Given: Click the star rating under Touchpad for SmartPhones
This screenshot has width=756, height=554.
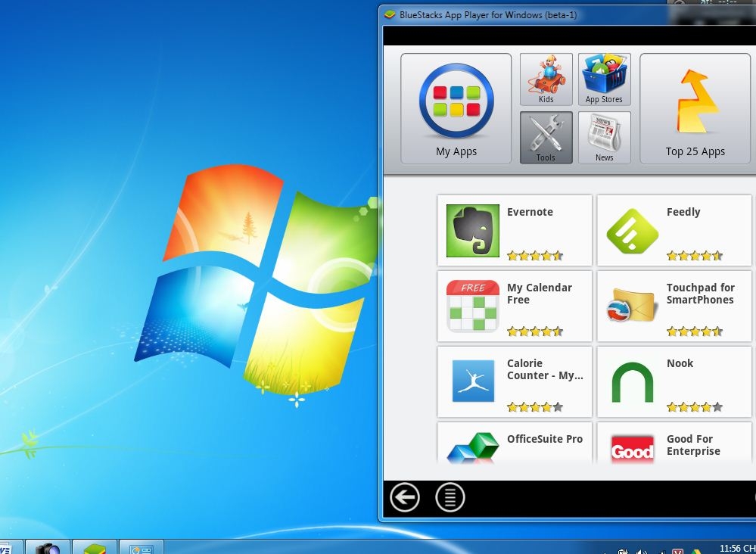Looking at the screenshot, I should (695, 331).
